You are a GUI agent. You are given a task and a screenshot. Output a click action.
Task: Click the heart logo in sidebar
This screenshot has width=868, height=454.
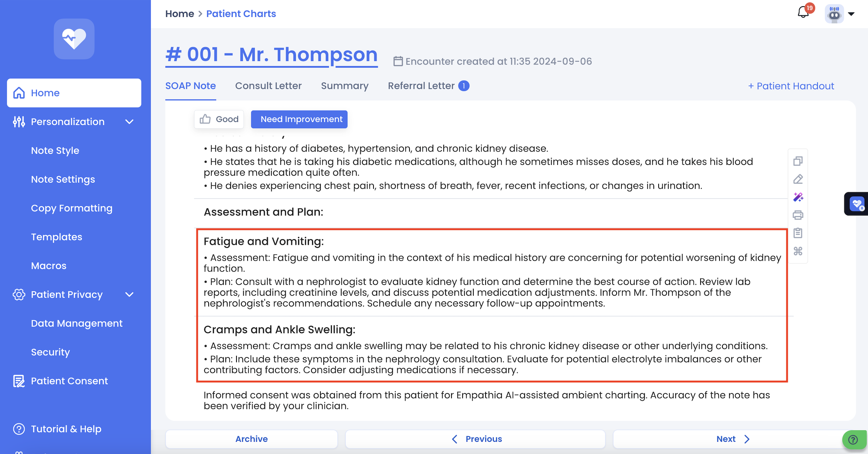(74, 39)
